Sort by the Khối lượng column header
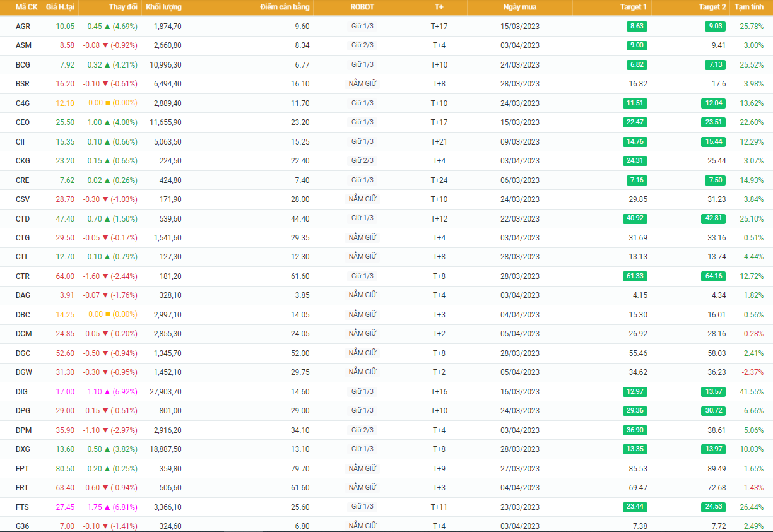773x532 pixels. [x=163, y=7]
